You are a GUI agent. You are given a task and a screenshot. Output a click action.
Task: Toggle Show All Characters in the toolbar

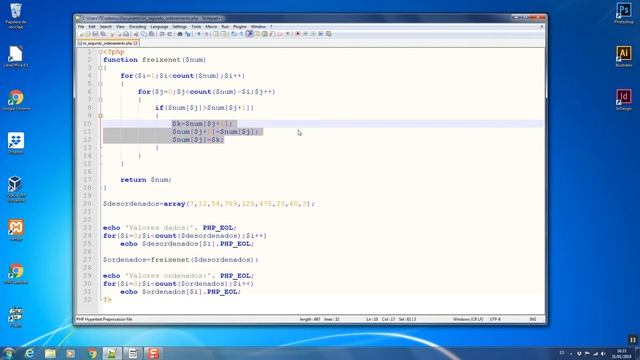coord(241,34)
